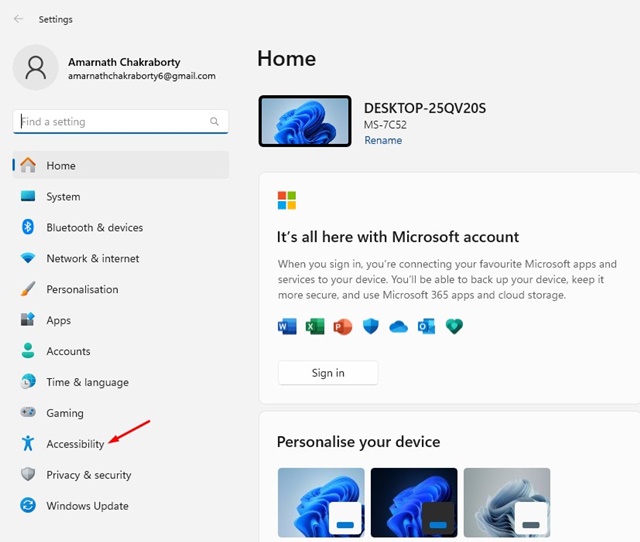The image size is (640, 542).
Task: Click the green heart Family Safety icon
Action: tap(454, 327)
